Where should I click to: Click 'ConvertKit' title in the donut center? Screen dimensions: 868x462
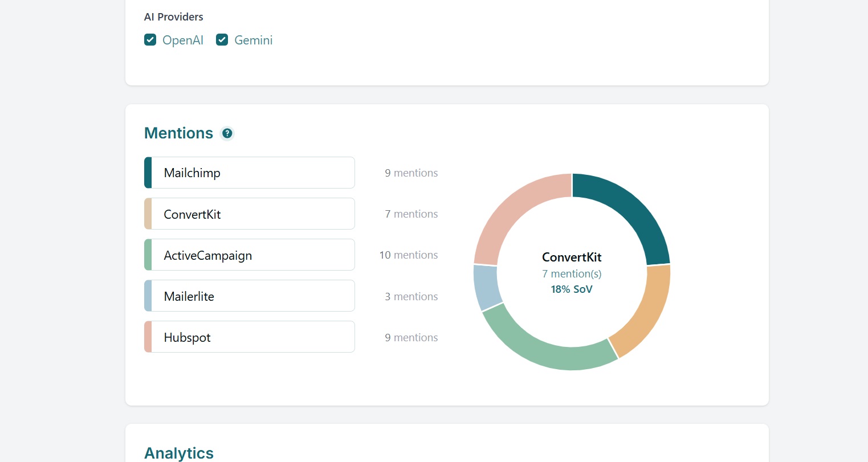click(x=572, y=257)
